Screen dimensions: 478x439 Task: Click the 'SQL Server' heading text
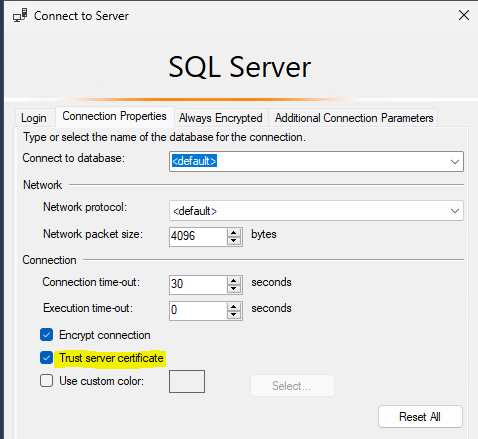(x=240, y=67)
